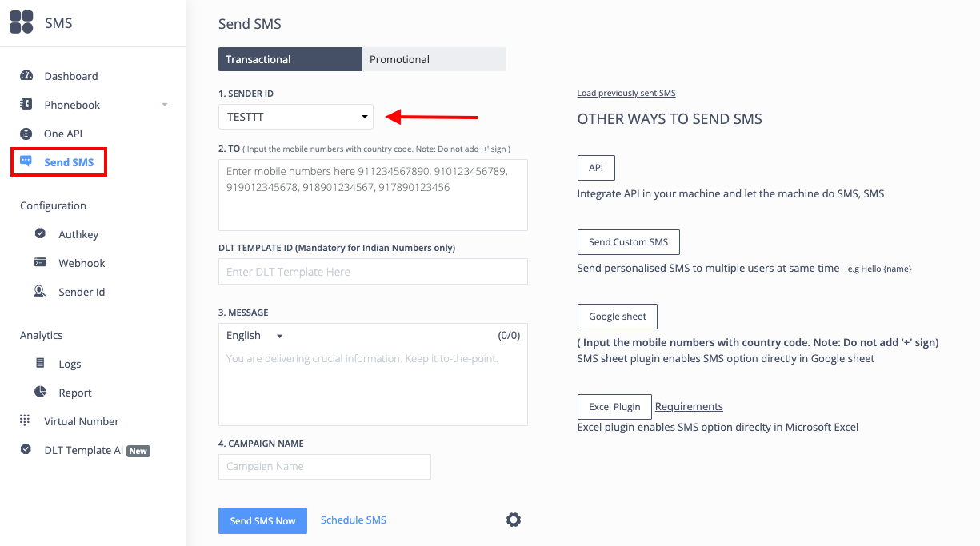Open the Schedule SMS option
This screenshot has height=546, width=980.
coord(353,520)
